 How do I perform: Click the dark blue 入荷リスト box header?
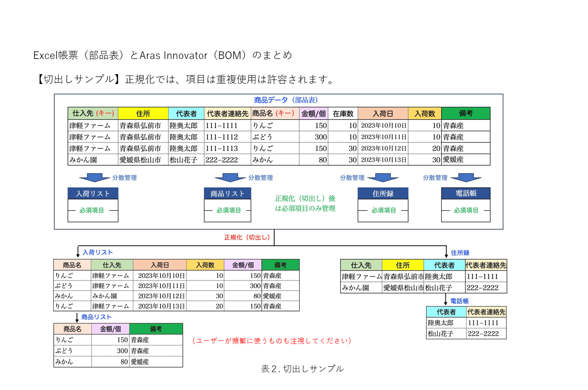click(93, 193)
